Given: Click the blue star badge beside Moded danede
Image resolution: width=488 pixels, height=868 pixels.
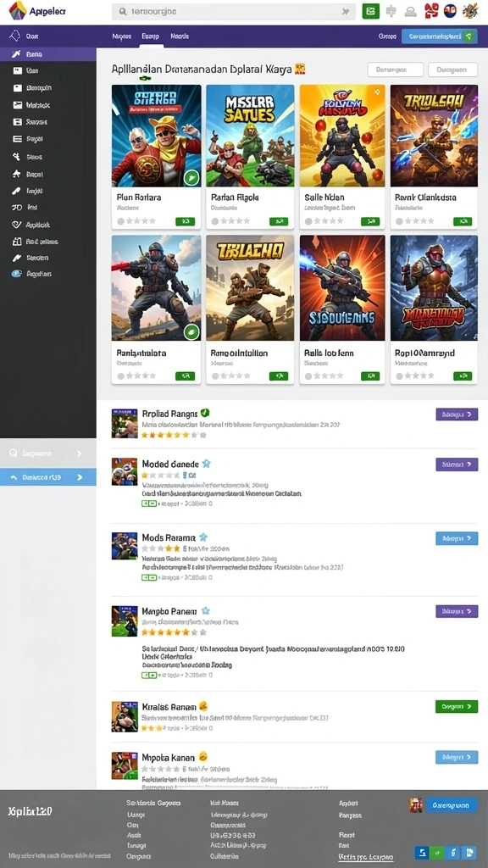Looking at the screenshot, I should coord(207,464).
